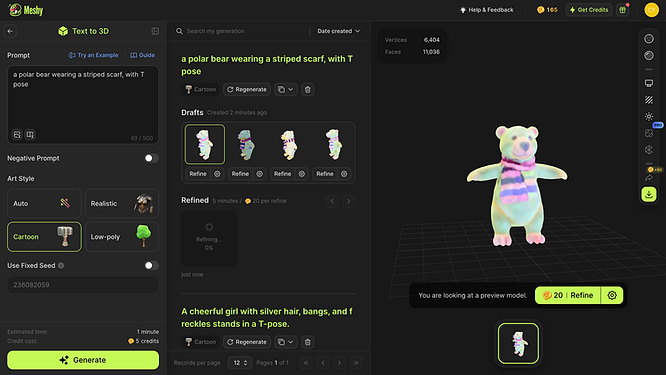The image size is (666, 375).
Task: Refine the third draft
Action: coord(282,174)
